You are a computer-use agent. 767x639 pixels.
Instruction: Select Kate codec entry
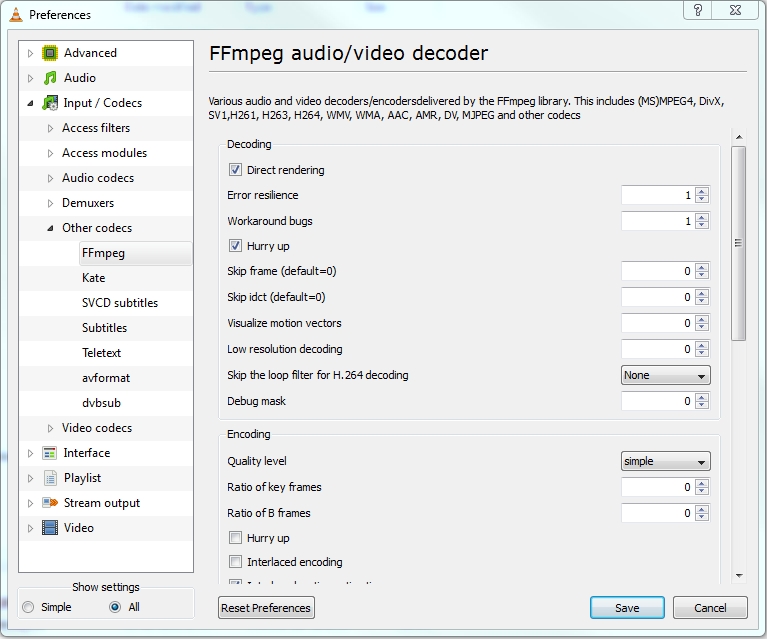click(x=93, y=278)
